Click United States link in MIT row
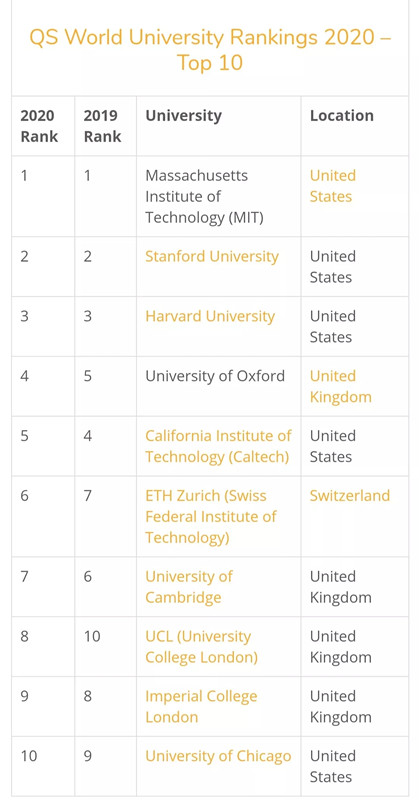This screenshot has width=419, height=800. pyautogui.click(x=333, y=186)
